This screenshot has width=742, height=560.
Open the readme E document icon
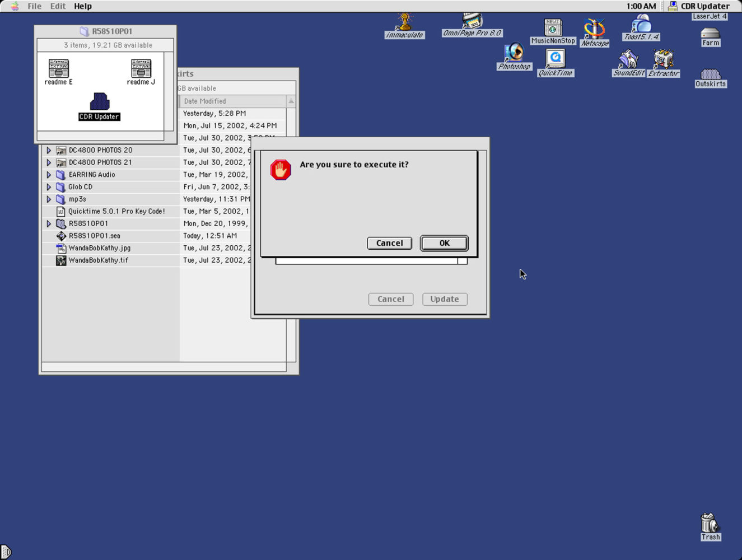58,68
